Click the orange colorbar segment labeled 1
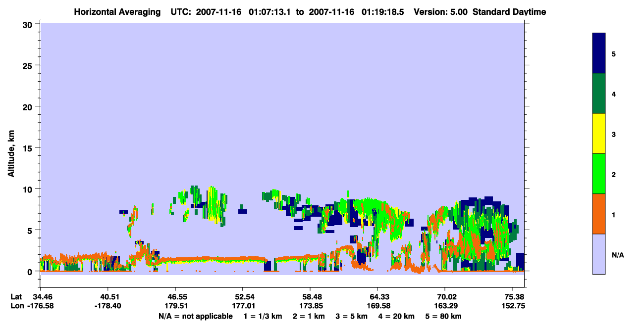Image resolution: width=644 pixels, height=330 pixels. [x=599, y=214]
